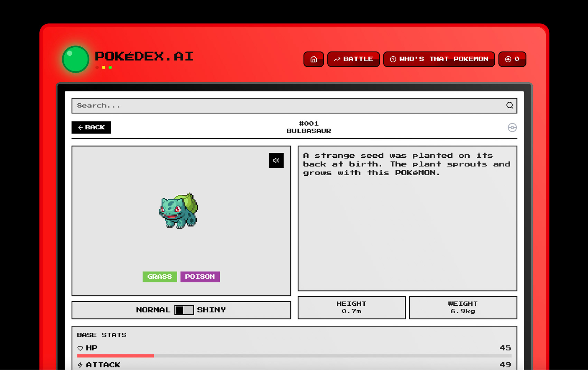Click the BASE STATS heading
Viewport: 588px width, 370px height.
point(102,335)
